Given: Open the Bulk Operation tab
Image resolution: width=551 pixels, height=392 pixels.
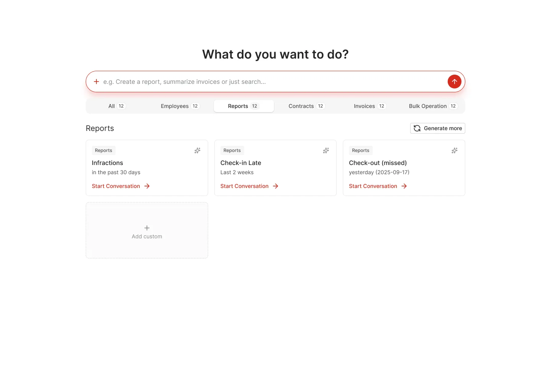Looking at the screenshot, I should click(433, 106).
